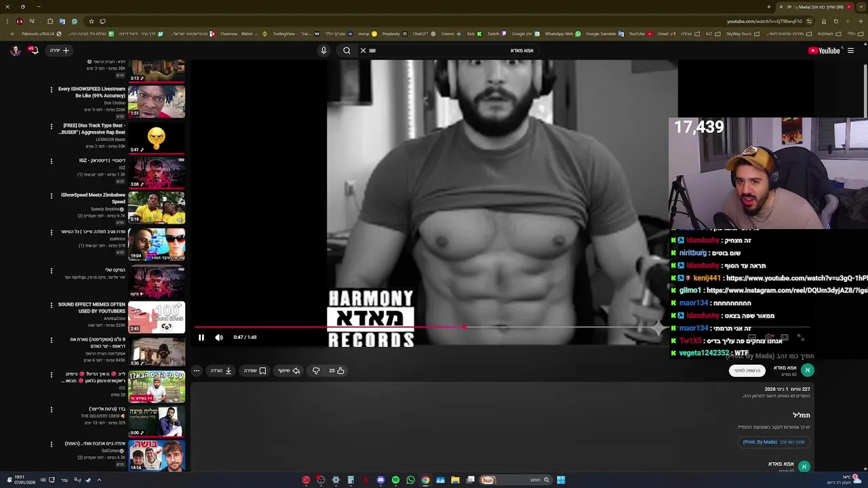Start voice search with microphone icon

(x=323, y=50)
